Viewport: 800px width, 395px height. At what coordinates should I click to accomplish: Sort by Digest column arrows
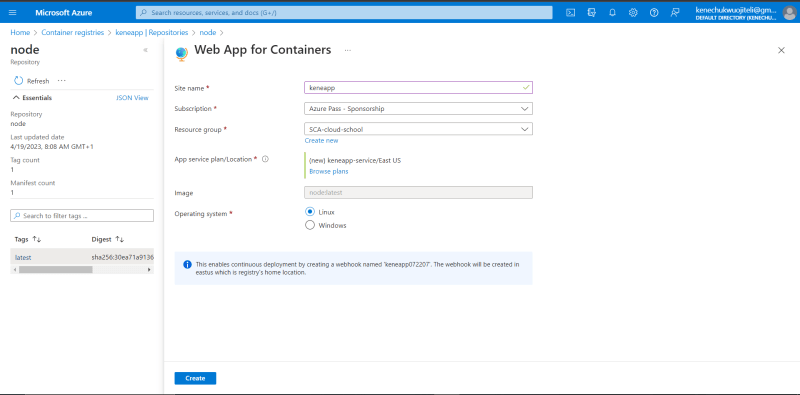(119, 239)
